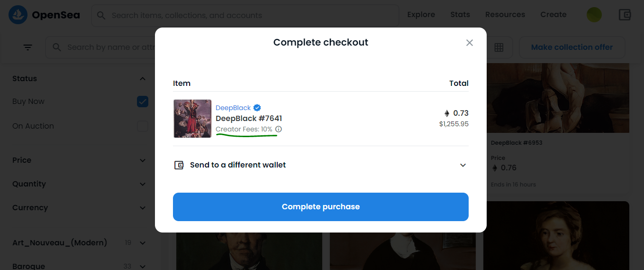Switch to grid view icon
This screenshot has height=270, width=644.
[499, 47]
